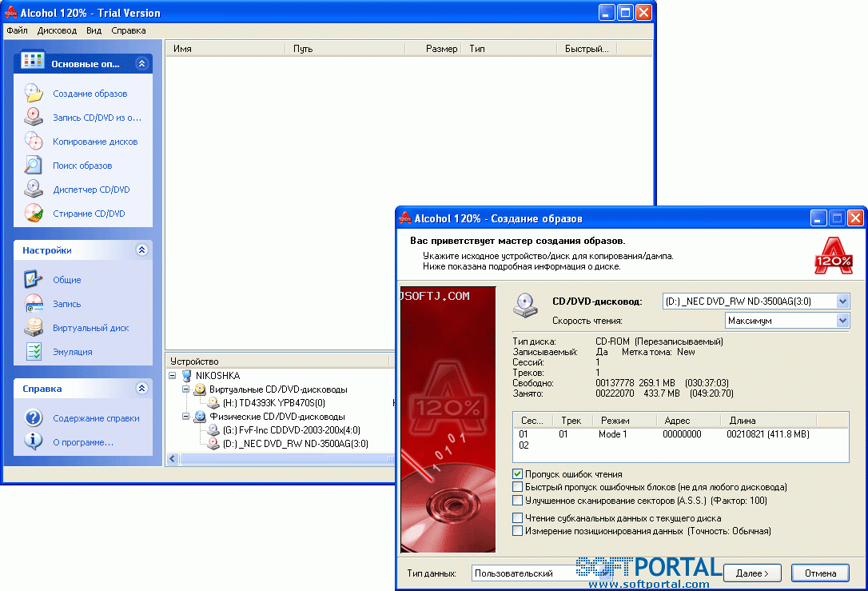Click the physical drives group icon

pos(200,417)
